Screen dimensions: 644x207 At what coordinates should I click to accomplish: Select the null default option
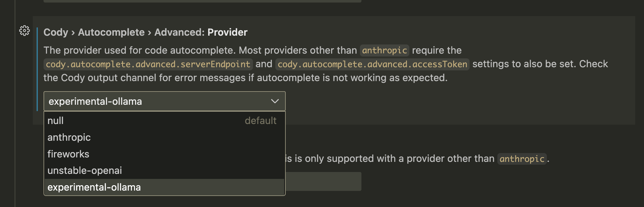coord(56,121)
